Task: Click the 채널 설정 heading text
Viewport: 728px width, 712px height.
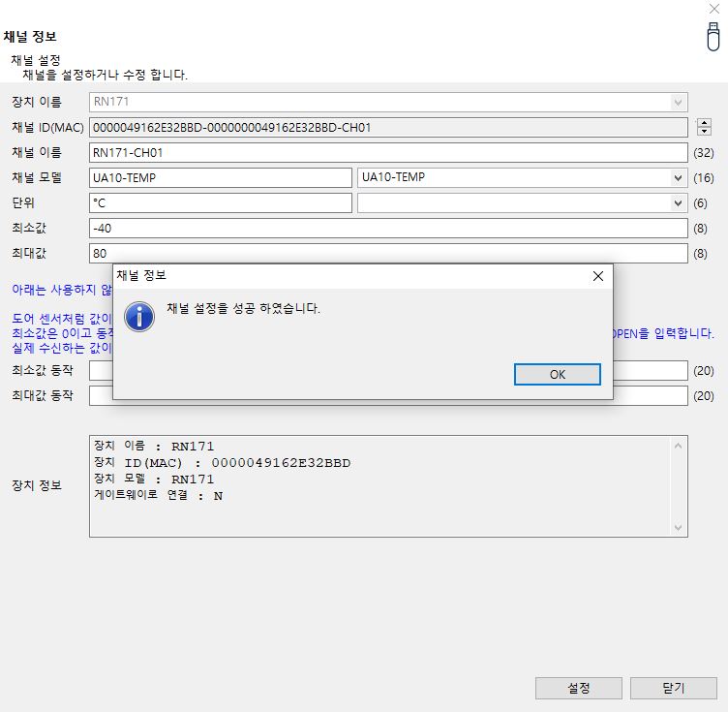Action: click(36, 60)
